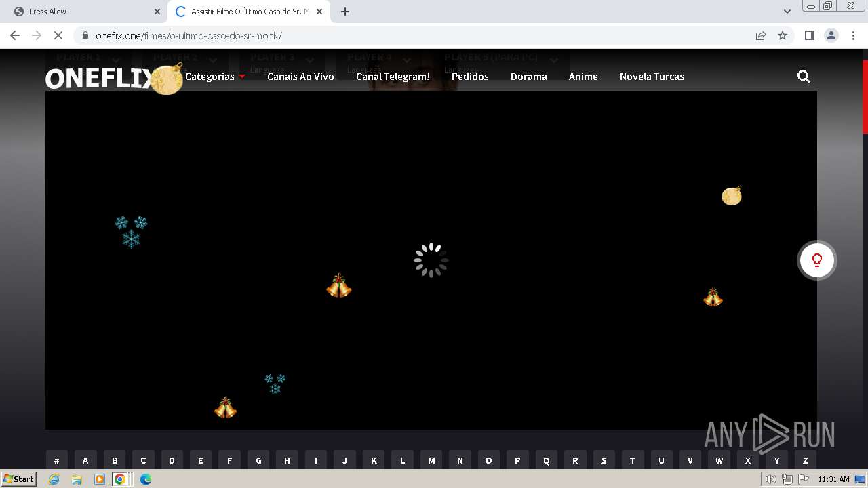Open Novela Turcas section
This screenshot has width=868, height=488.
652,77
